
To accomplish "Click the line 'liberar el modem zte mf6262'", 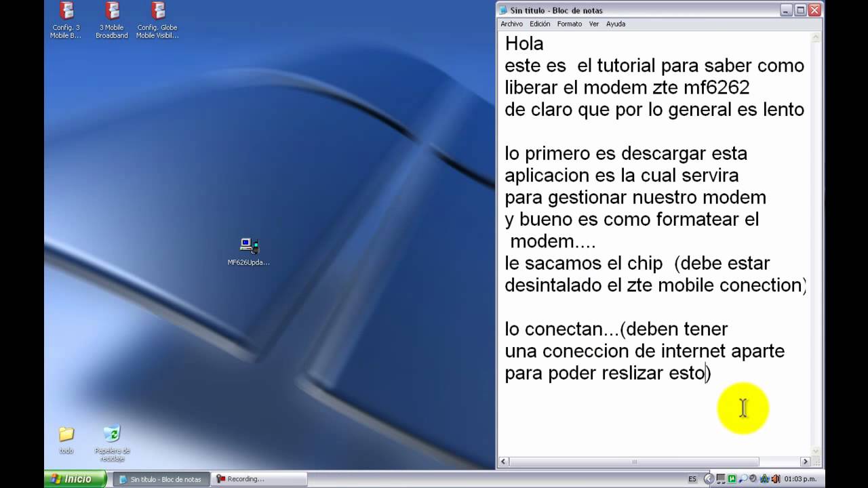I will click(x=627, y=88).
